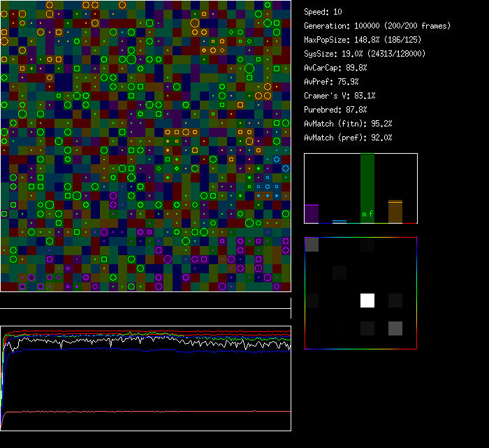Click the gray bottom-right heatmap cell

click(x=395, y=328)
